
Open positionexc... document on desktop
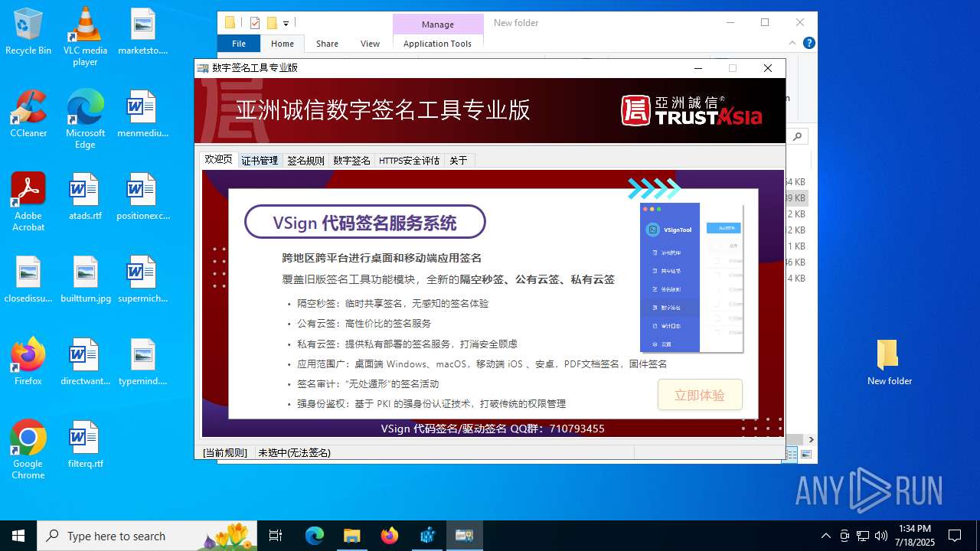[142, 197]
